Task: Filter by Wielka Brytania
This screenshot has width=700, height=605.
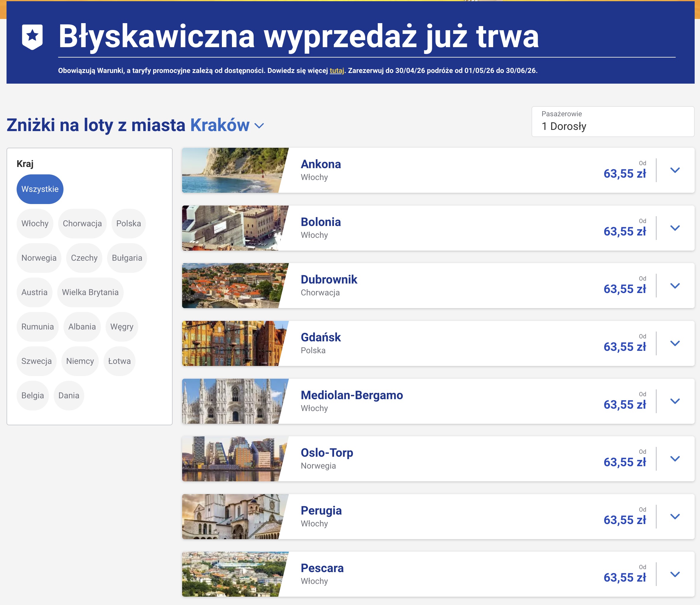Action: (90, 292)
